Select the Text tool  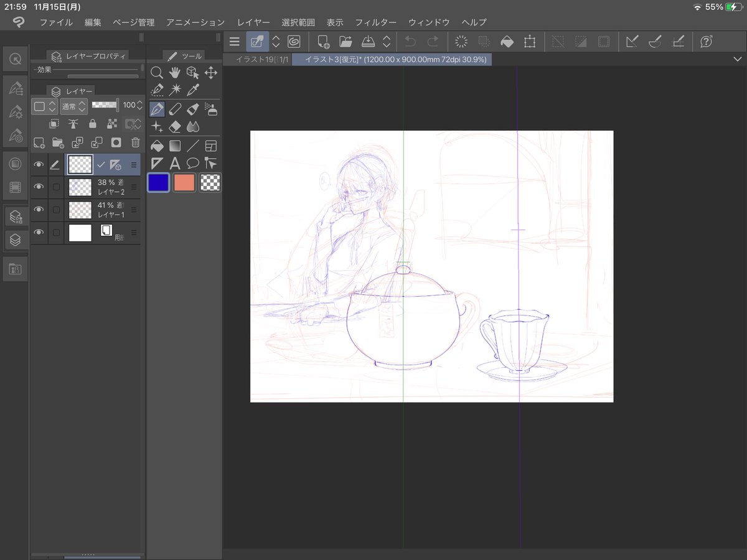(175, 164)
